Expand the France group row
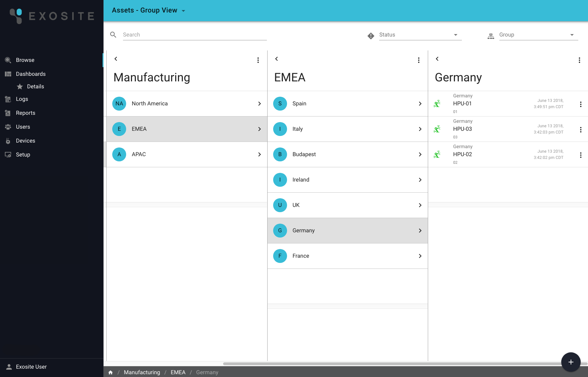Viewport: 588px width, 377px height. coord(420,256)
